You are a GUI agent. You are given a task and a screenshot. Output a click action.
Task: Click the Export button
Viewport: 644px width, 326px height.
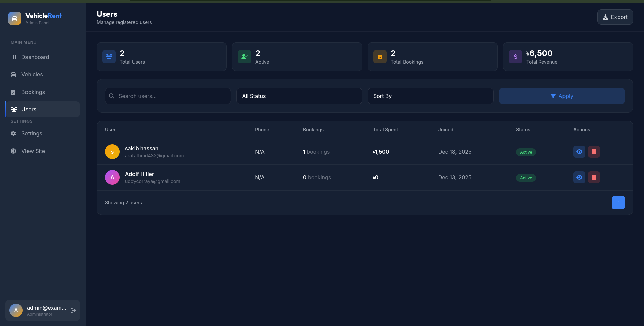(615, 17)
